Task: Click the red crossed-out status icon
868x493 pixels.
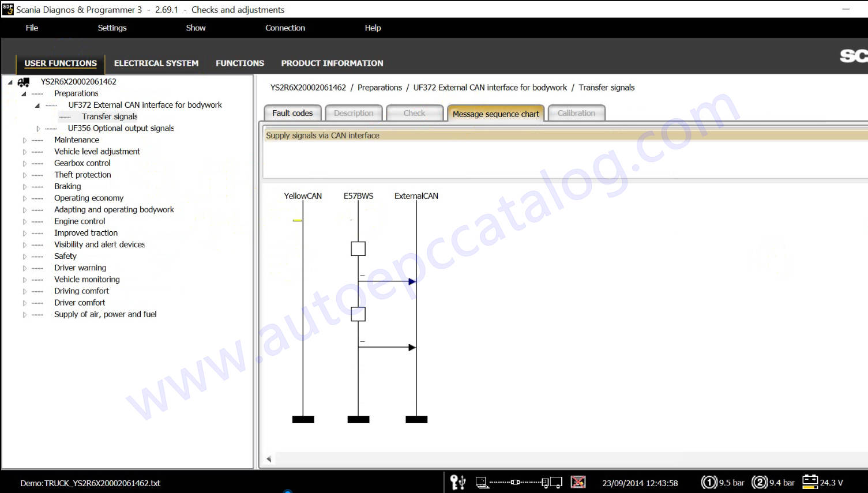Action: [578, 482]
